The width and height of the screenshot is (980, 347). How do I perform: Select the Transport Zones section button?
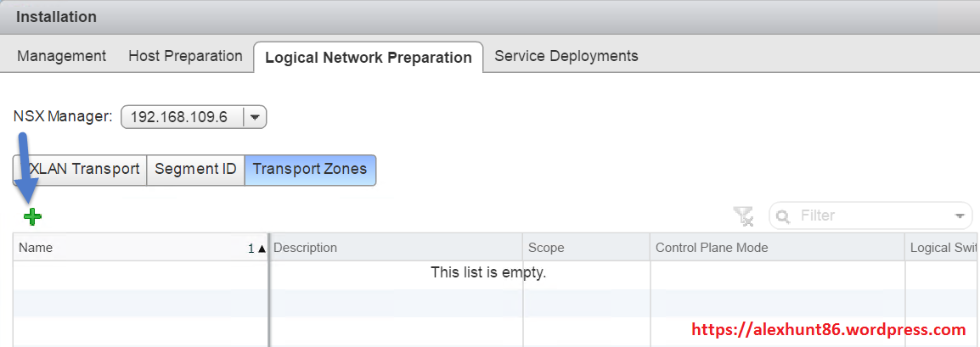tap(310, 169)
